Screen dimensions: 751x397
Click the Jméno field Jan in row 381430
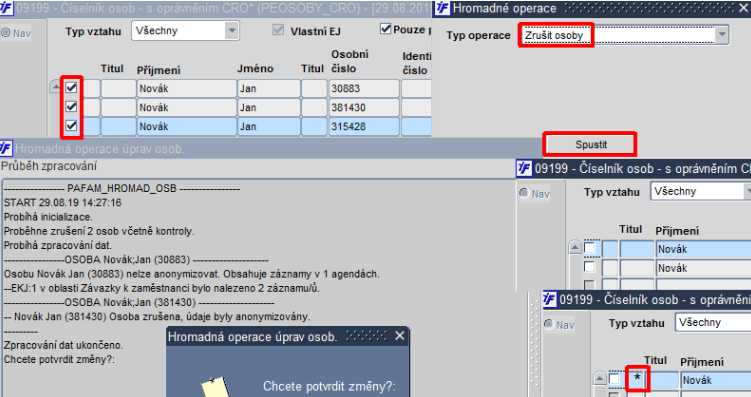click(269, 108)
